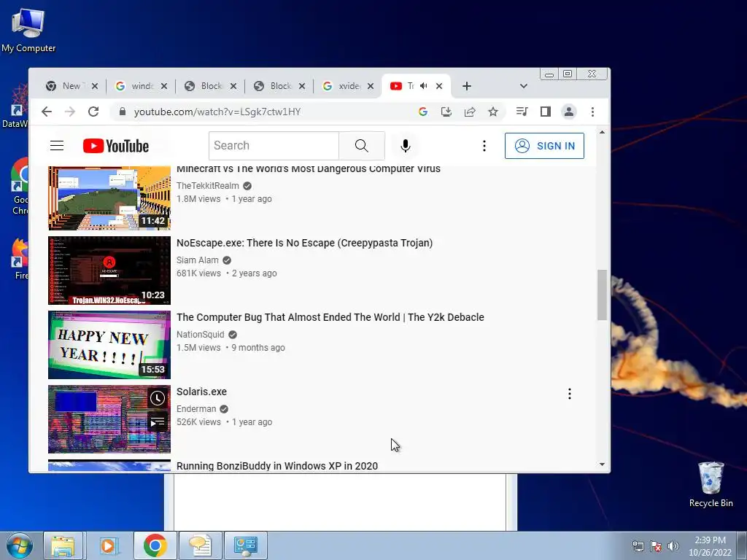Click the install/download icon in address bar
This screenshot has height=560, width=747.
[x=446, y=112]
